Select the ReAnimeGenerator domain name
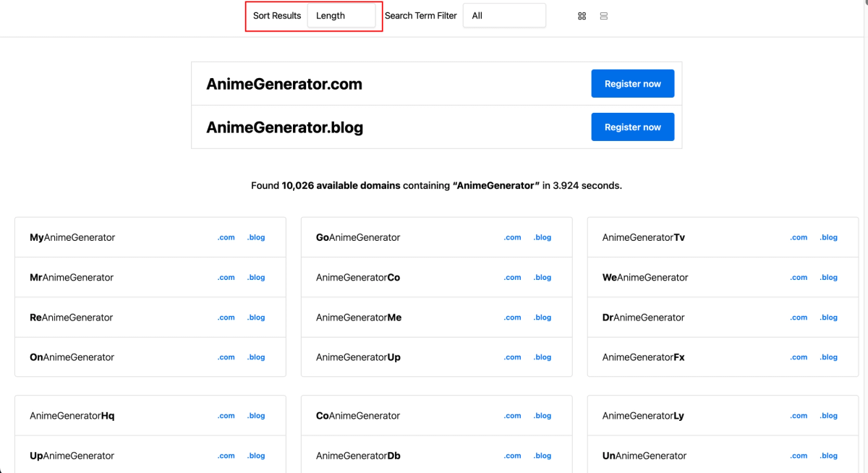This screenshot has width=868, height=473. pos(72,318)
